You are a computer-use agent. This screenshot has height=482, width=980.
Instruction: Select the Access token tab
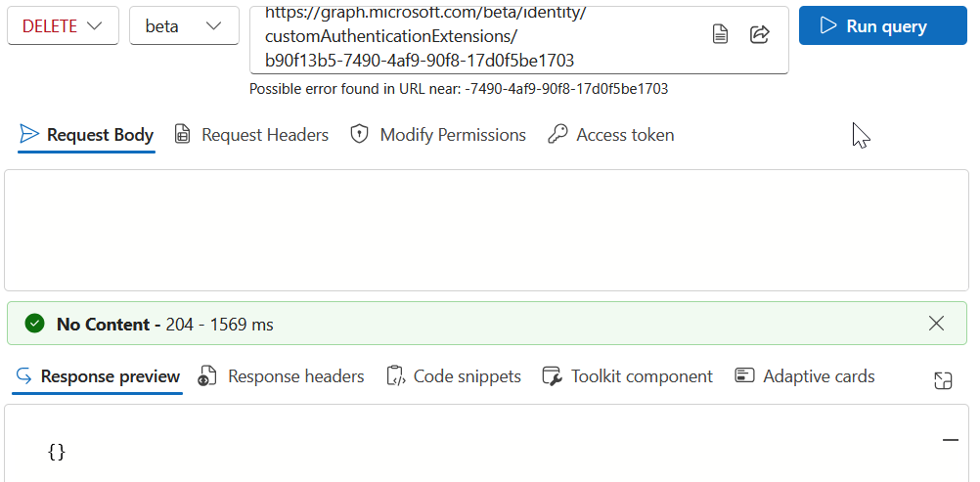click(610, 135)
